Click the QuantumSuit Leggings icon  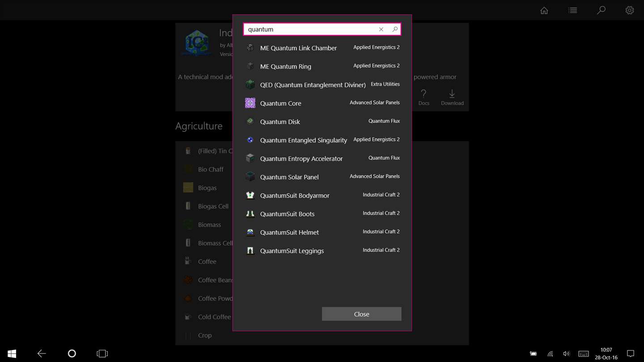click(250, 251)
